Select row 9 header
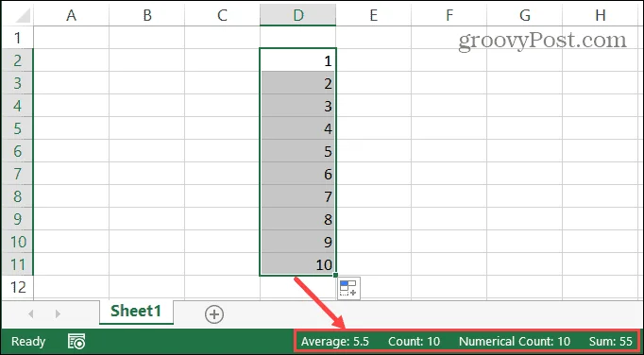 coord(17,219)
